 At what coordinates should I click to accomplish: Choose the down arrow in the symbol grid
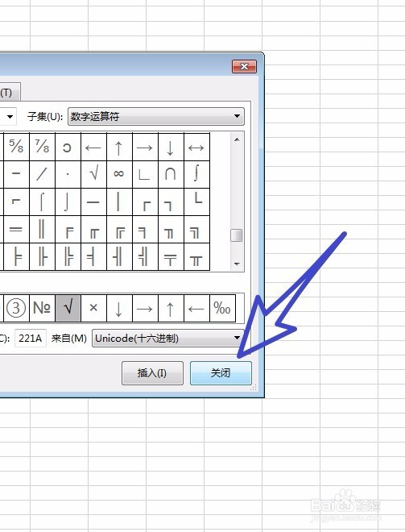click(172, 147)
